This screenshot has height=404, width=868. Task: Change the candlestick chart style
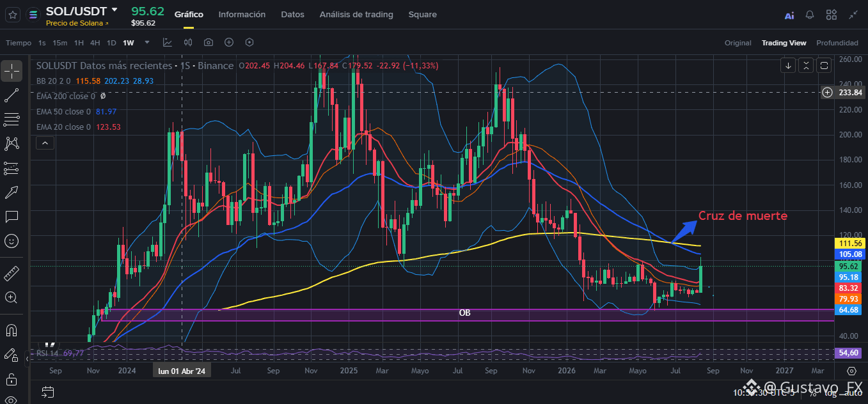(x=188, y=43)
